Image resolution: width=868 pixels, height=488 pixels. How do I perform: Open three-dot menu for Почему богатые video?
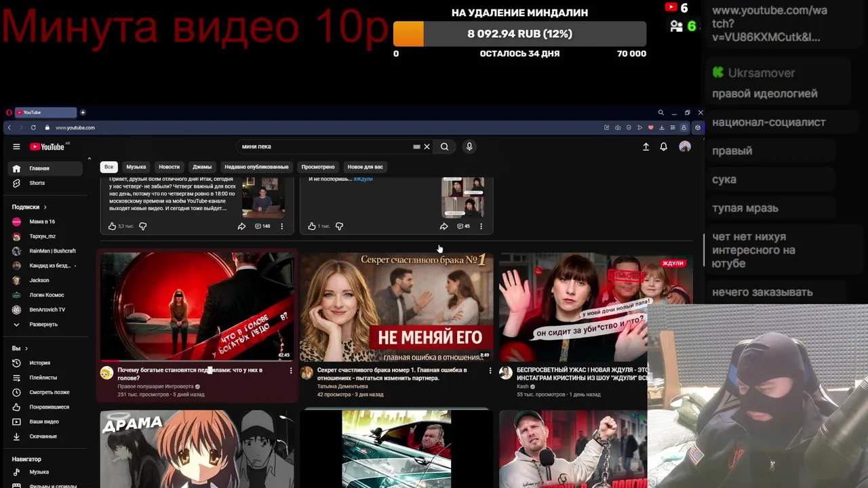coord(291,371)
